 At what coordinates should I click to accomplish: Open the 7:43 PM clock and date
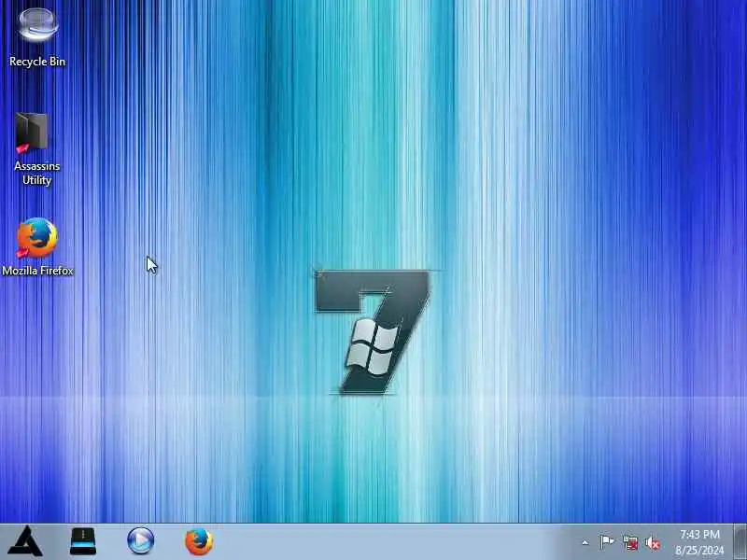[699, 542]
